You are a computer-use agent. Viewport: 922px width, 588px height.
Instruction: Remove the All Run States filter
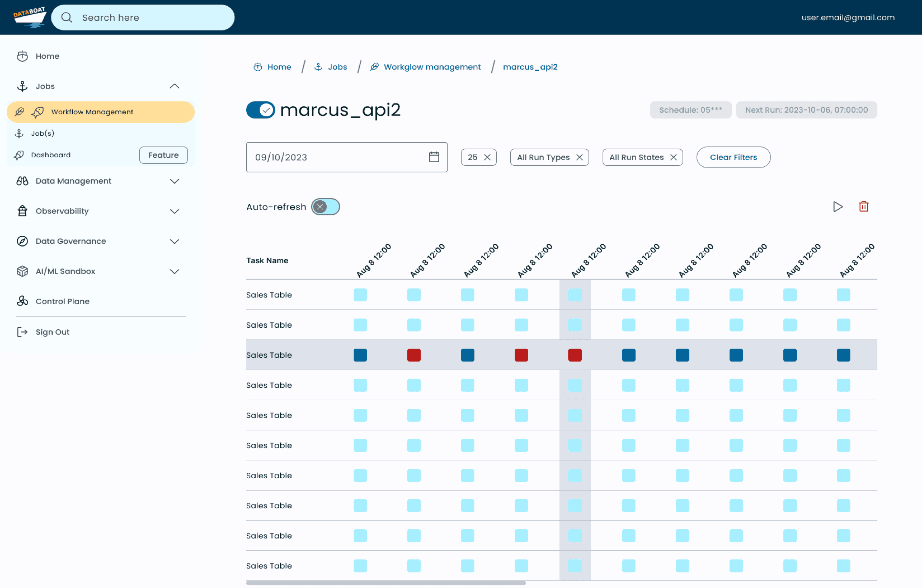(x=673, y=157)
